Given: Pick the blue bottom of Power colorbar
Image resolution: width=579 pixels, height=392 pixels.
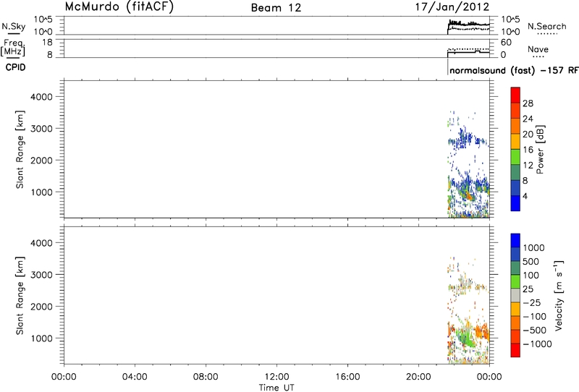Looking at the screenshot, I should (515, 203).
